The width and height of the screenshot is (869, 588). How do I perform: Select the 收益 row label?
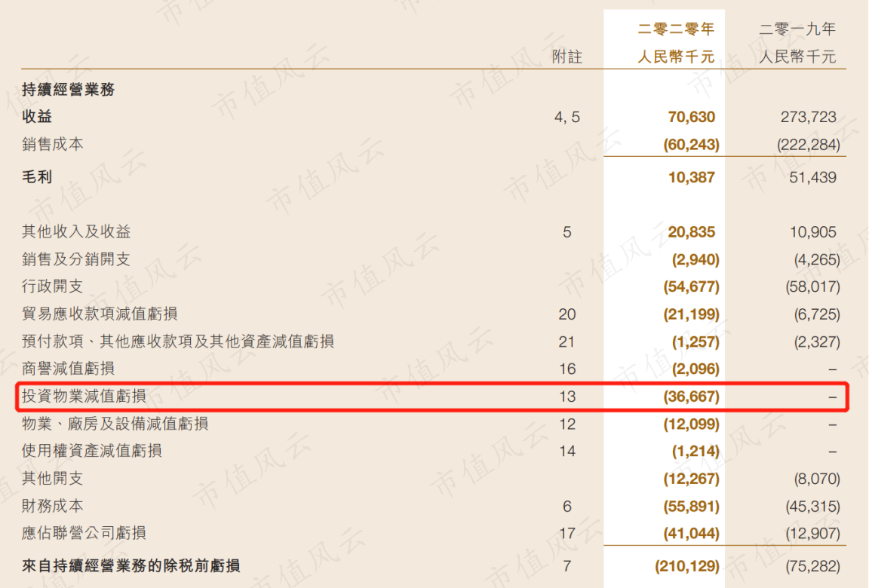pyautogui.click(x=36, y=116)
